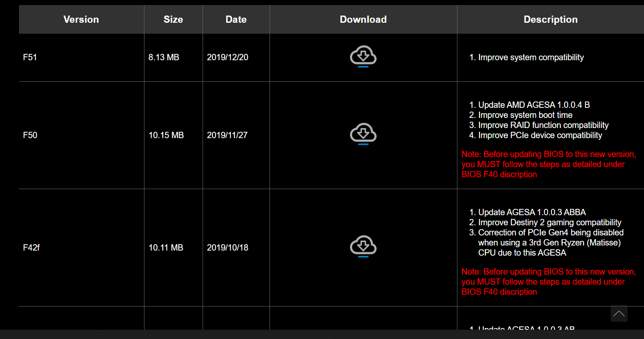
Task: Click the Size column header
Action: point(173,19)
